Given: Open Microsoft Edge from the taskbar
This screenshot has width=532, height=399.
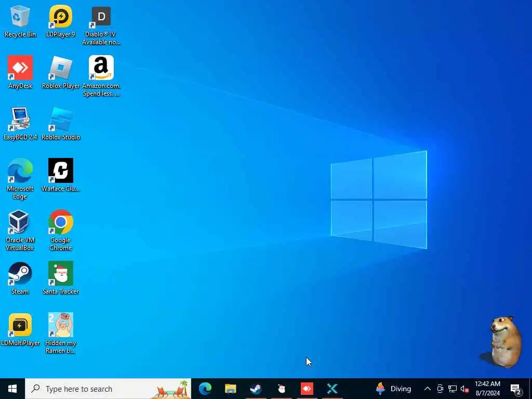Looking at the screenshot, I should pos(205,389).
